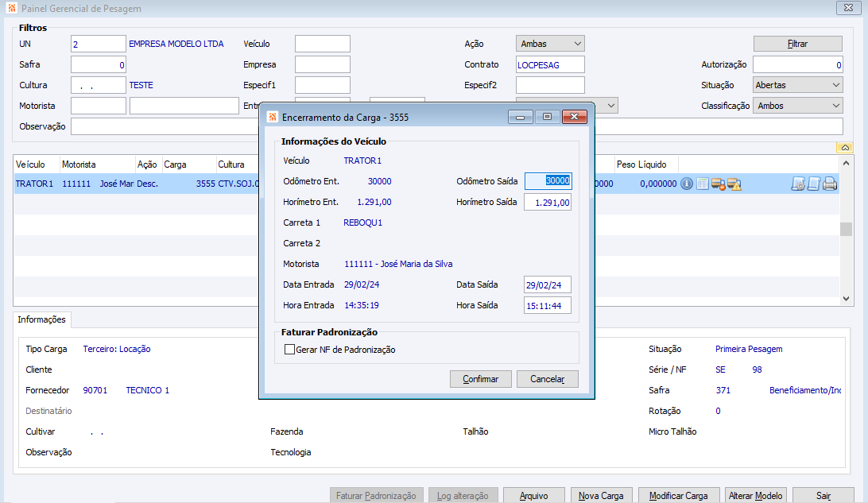Focus the Odômetro Saída field

tap(548, 181)
